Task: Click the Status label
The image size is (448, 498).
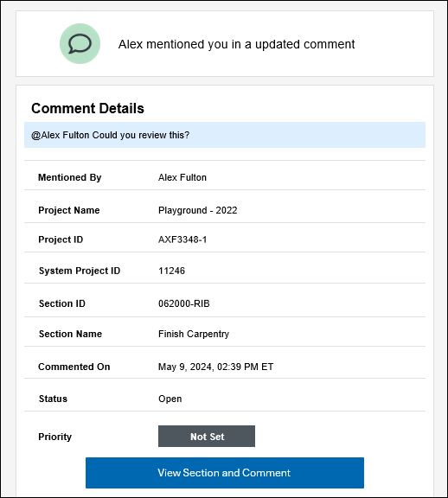Action: tap(53, 399)
